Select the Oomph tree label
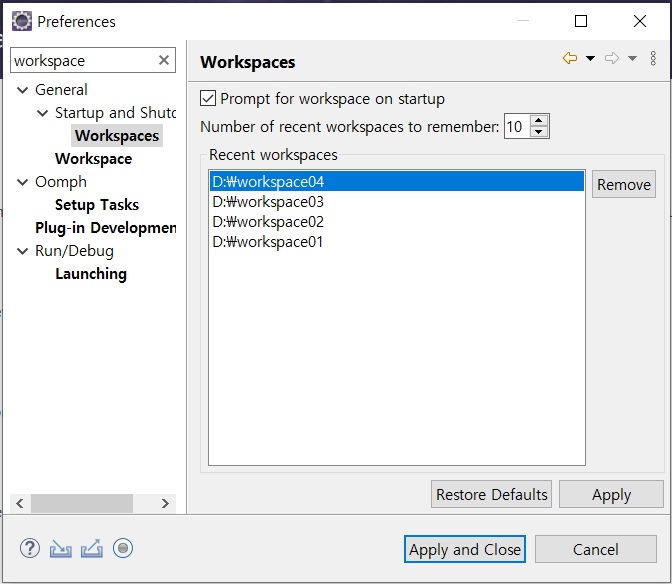672x584 pixels. [x=61, y=182]
